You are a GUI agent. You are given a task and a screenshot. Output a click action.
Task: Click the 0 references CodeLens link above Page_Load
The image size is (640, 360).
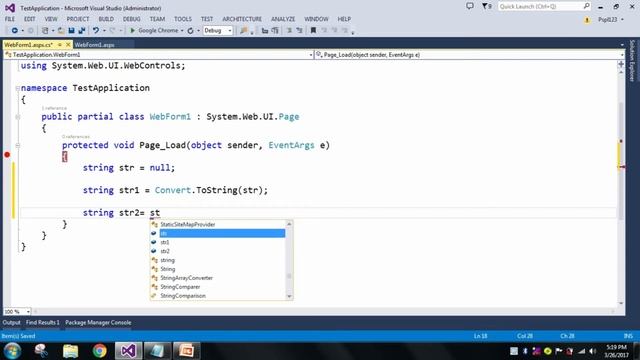click(x=76, y=137)
